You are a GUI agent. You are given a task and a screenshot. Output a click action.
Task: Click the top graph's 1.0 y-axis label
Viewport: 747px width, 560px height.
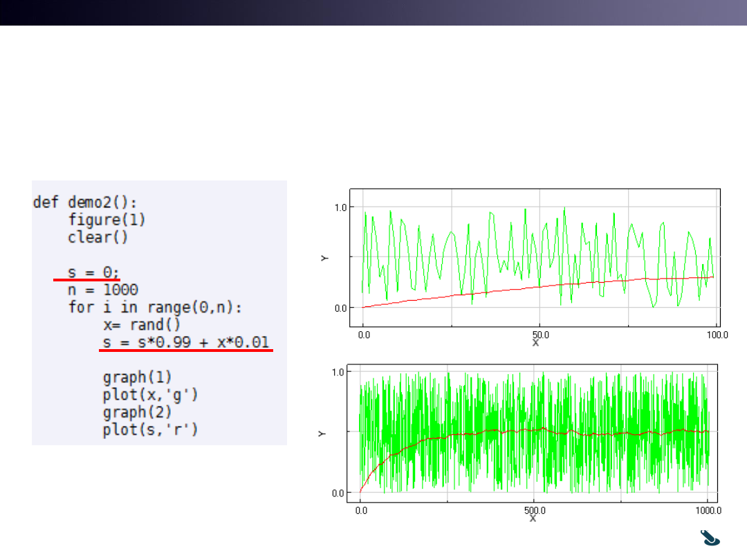pyautogui.click(x=340, y=207)
